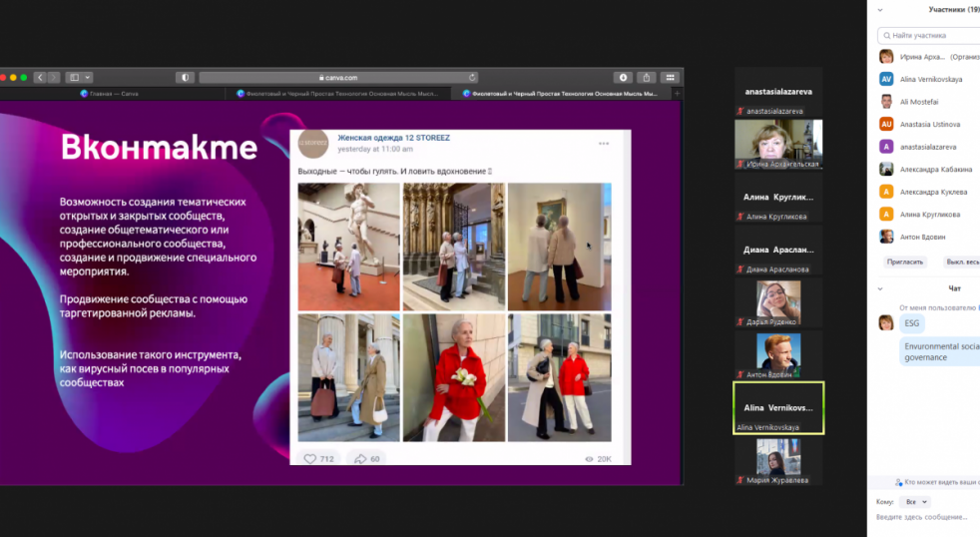980x537 pixels.
Task: Reload the page with the refresh icon
Action: (x=472, y=78)
